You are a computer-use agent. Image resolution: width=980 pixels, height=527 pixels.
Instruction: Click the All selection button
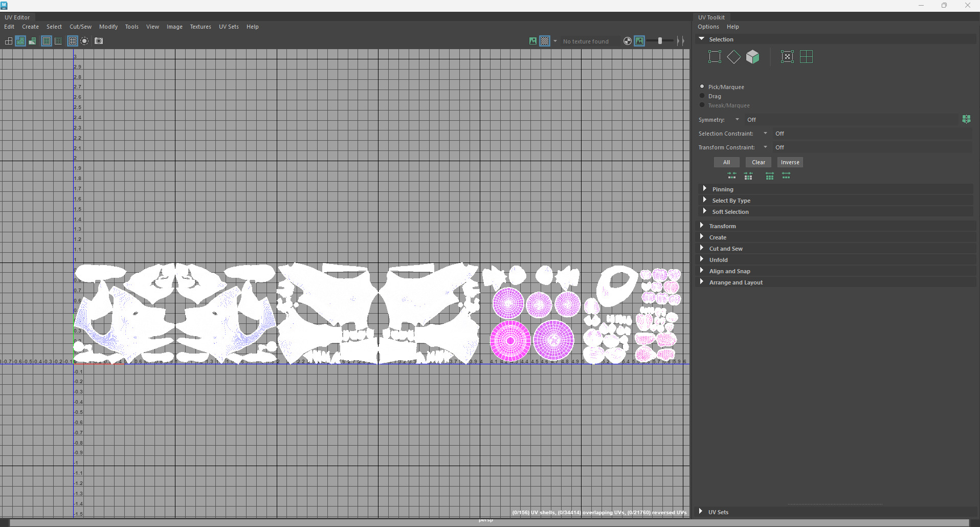coord(726,162)
